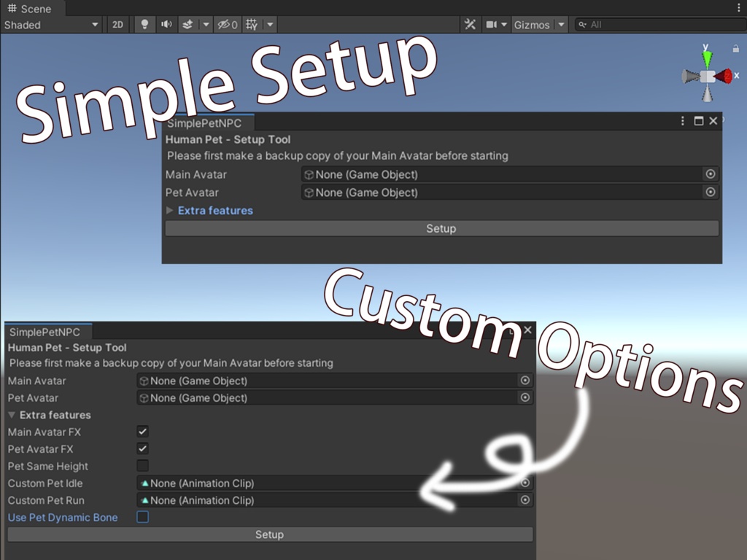Toggle scene lighting bulb icon
The image size is (747, 560).
145,25
